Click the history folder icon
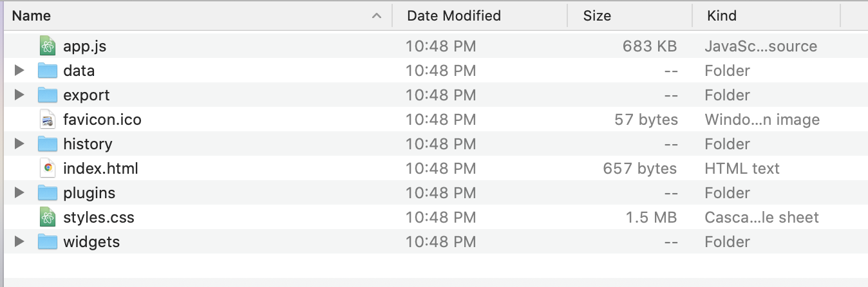Viewport: 868px width, 287px height. click(48, 144)
